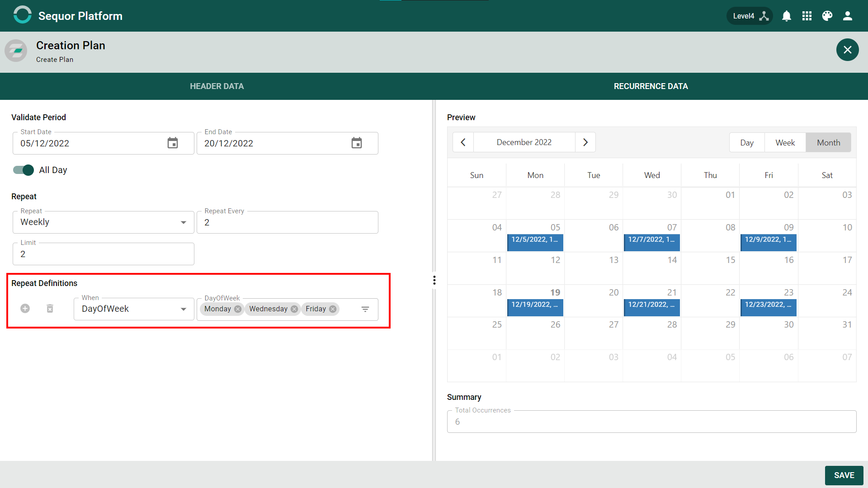Open the notifications bell
Viewport: 868px width, 488px height.
(x=787, y=16)
